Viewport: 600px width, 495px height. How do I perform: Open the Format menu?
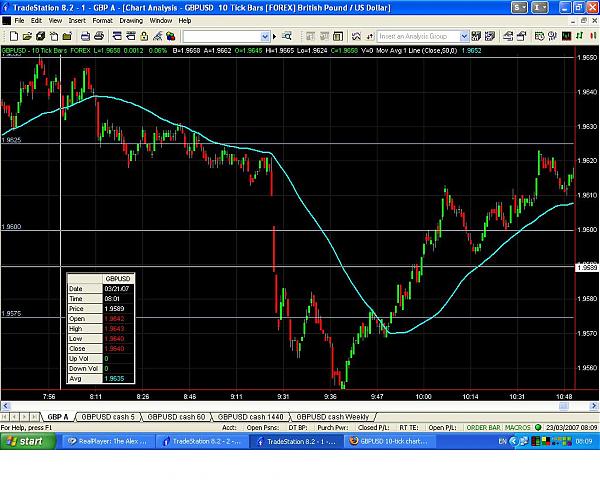(x=103, y=21)
